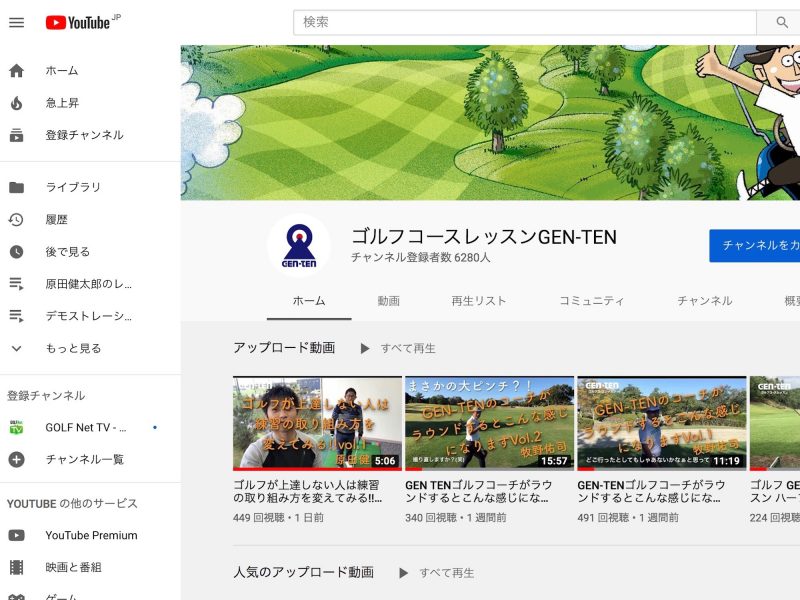Click the 履歴 history clock icon

click(16, 219)
